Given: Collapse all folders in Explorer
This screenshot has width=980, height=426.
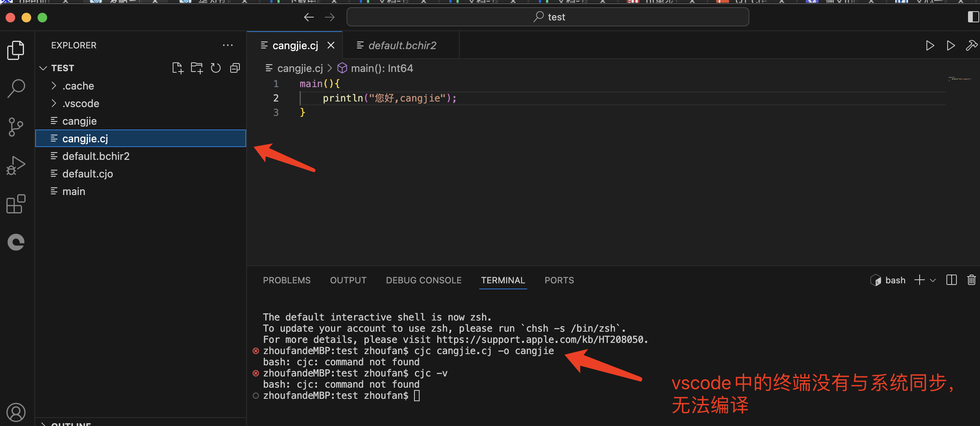Looking at the screenshot, I should 235,68.
